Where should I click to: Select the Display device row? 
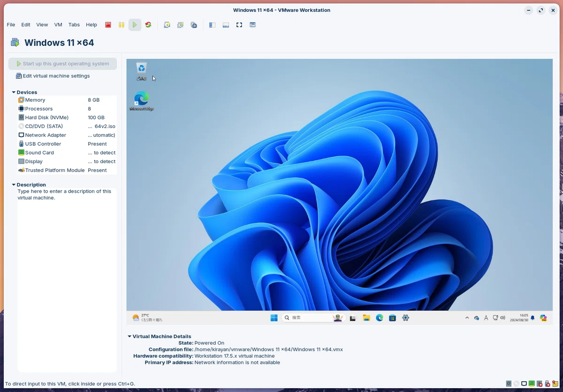[67, 161]
